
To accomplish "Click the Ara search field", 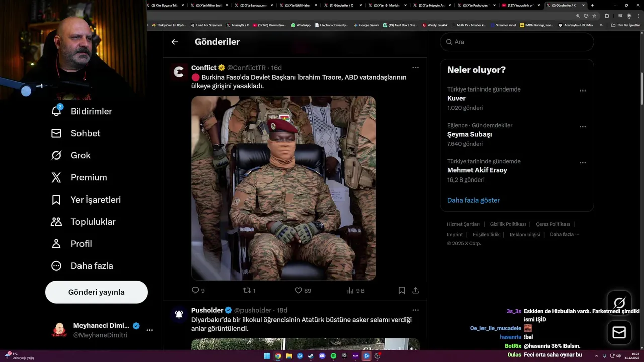I will point(517,42).
